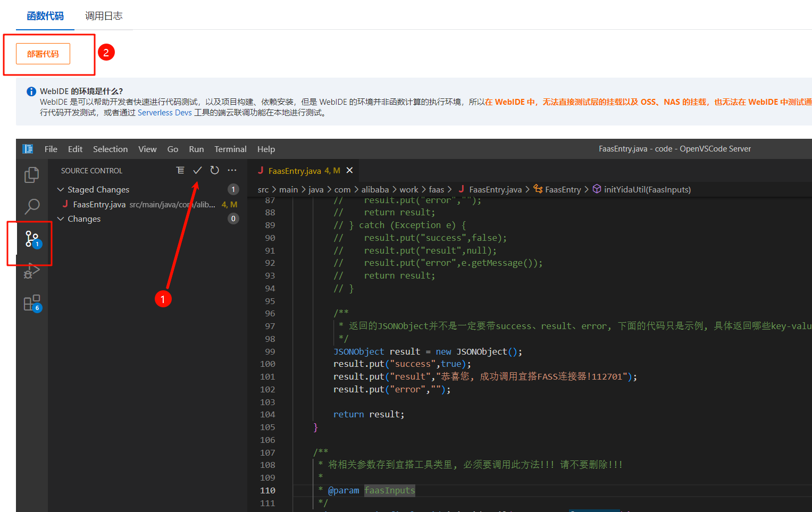This screenshot has width=812, height=512.
Task: Open the Extensions view icon
Action: [x=32, y=303]
